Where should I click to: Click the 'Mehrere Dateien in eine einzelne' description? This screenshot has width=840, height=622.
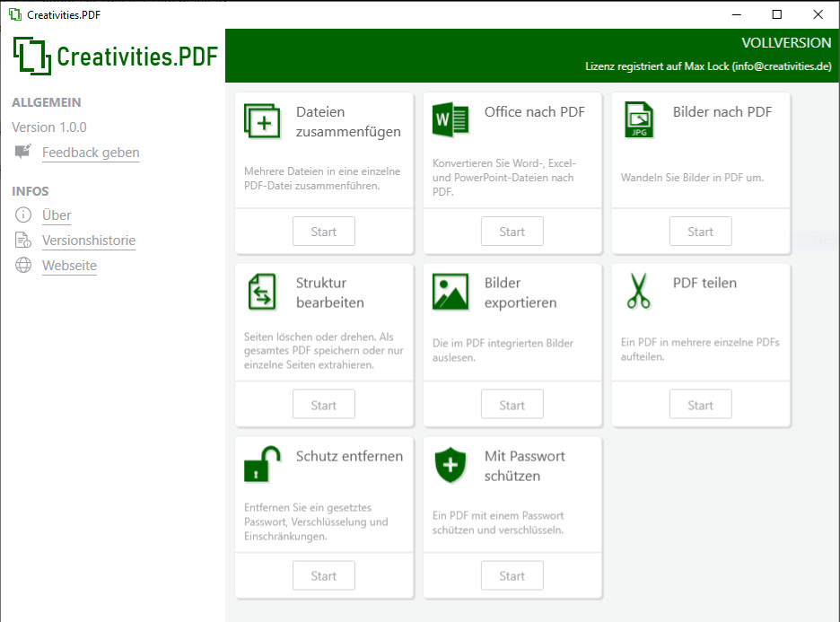(322, 179)
